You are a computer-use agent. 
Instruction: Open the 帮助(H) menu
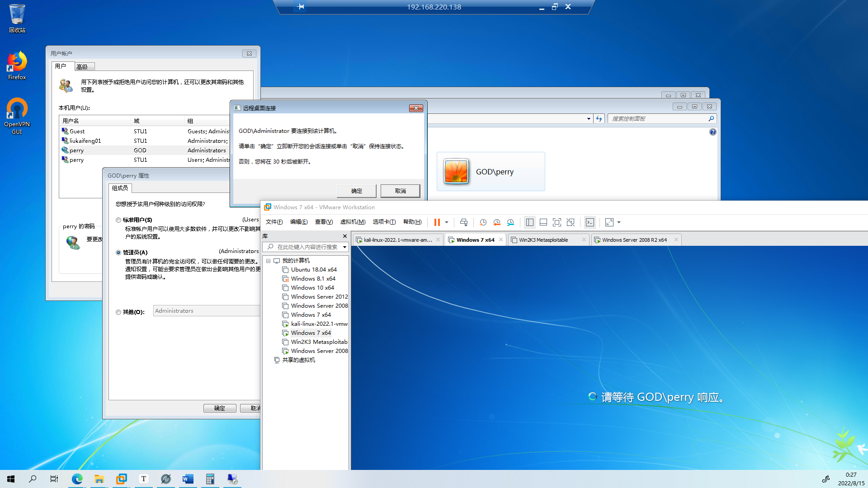click(x=412, y=222)
